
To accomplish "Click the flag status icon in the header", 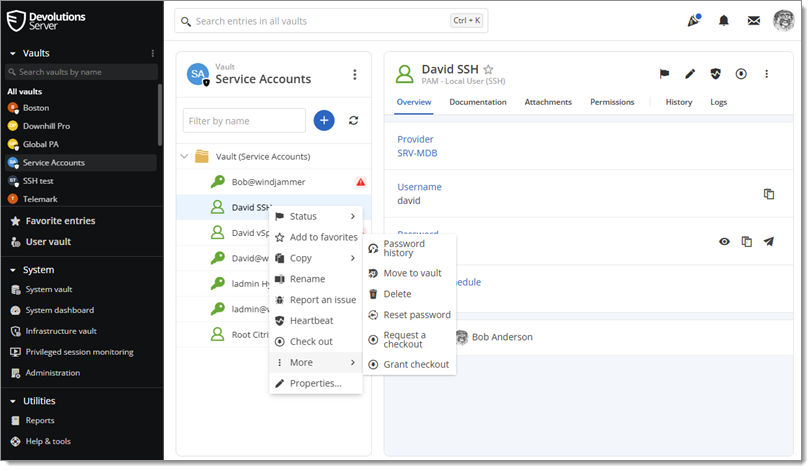I will (x=664, y=74).
